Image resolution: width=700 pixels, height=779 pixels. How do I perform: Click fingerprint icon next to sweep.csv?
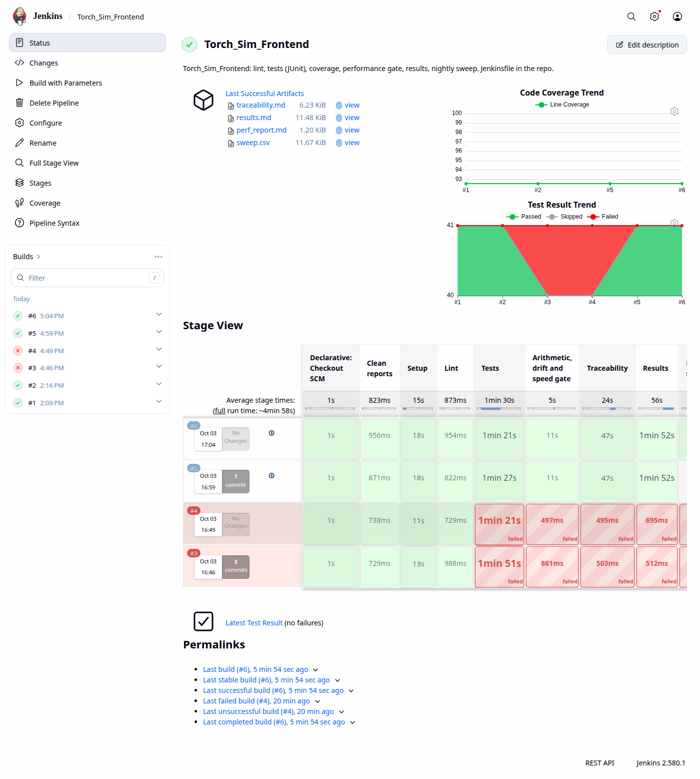click(x=339, y=143)
